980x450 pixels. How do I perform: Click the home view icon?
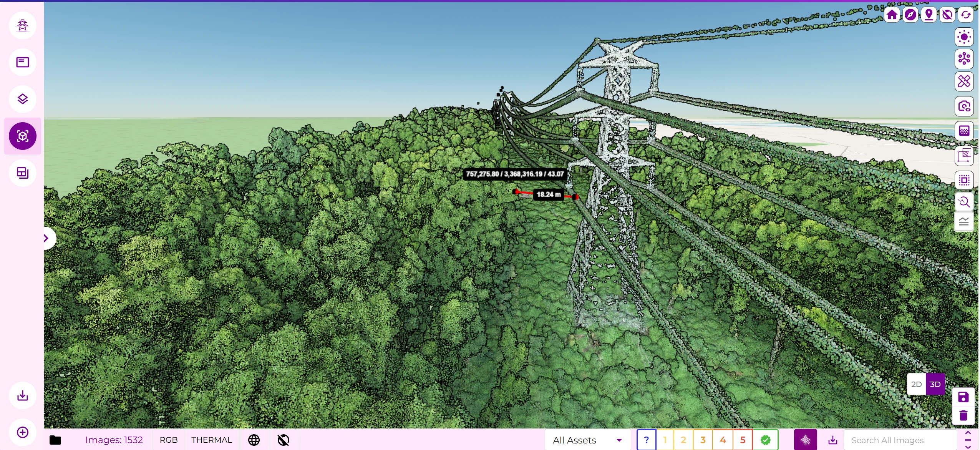pyautogui.click(x=892, y=15)
